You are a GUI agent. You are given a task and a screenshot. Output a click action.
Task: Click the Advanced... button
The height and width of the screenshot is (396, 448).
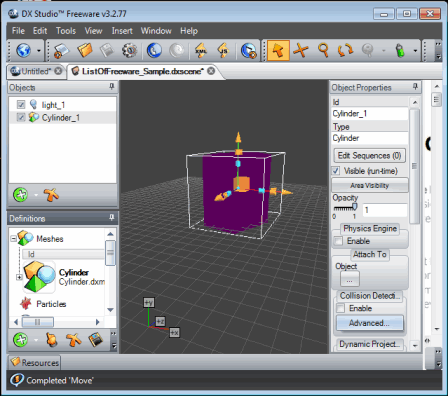tap(370, 323)
